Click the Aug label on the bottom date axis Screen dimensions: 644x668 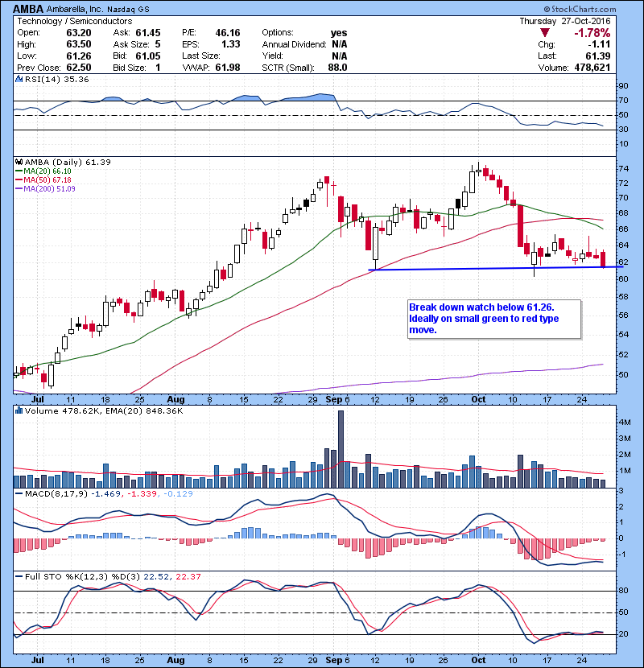point(175,660)
